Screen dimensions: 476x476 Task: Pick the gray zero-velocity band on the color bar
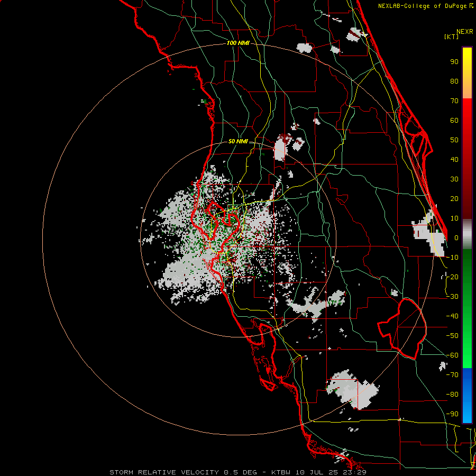(x=467, y=234)
